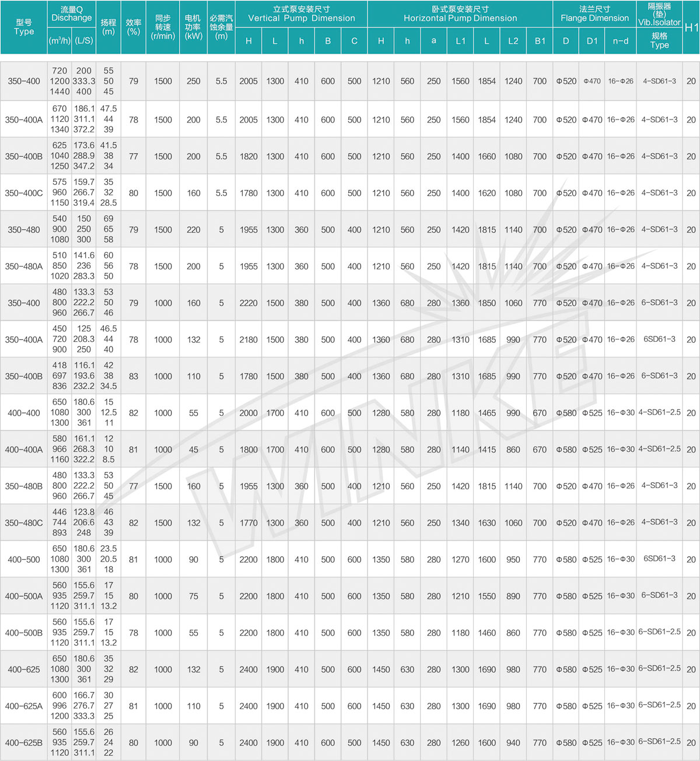Viewport: 700px width, 761px height.
Task: Select the 350-400C type cell
Action: pos(24,193)
